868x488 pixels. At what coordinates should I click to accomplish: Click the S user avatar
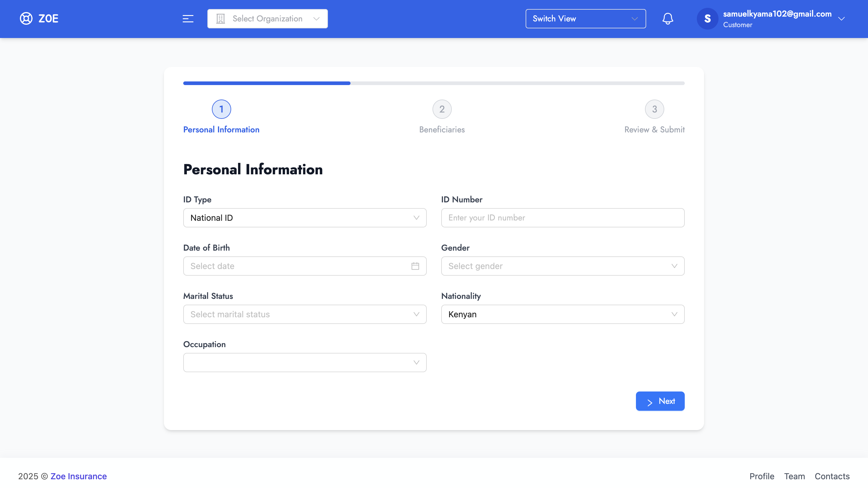point(707,18)
